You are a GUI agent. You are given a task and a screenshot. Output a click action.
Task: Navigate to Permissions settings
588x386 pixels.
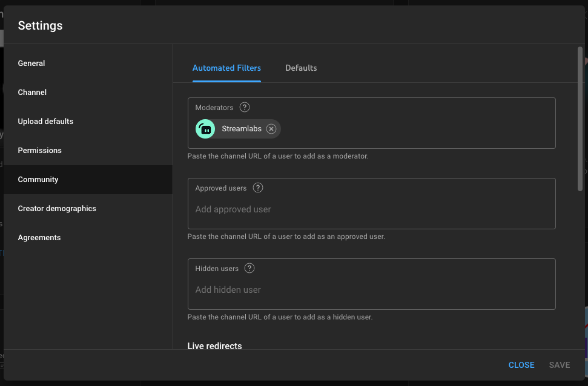coord(39,151)
